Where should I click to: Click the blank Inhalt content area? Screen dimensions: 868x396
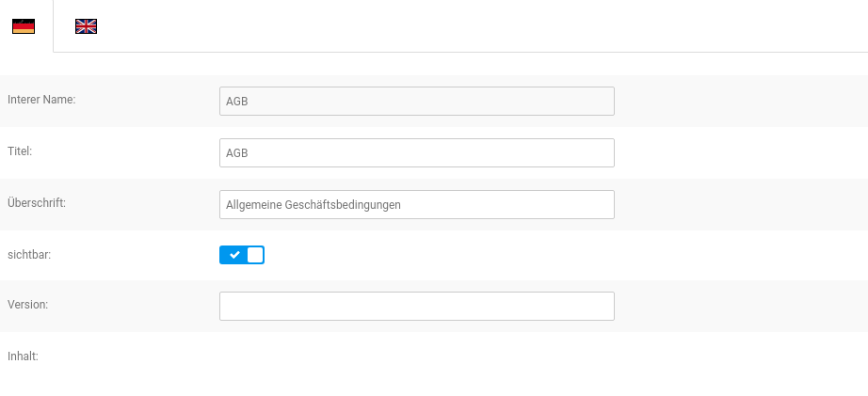pyautogui.click(x=416, y=372)
